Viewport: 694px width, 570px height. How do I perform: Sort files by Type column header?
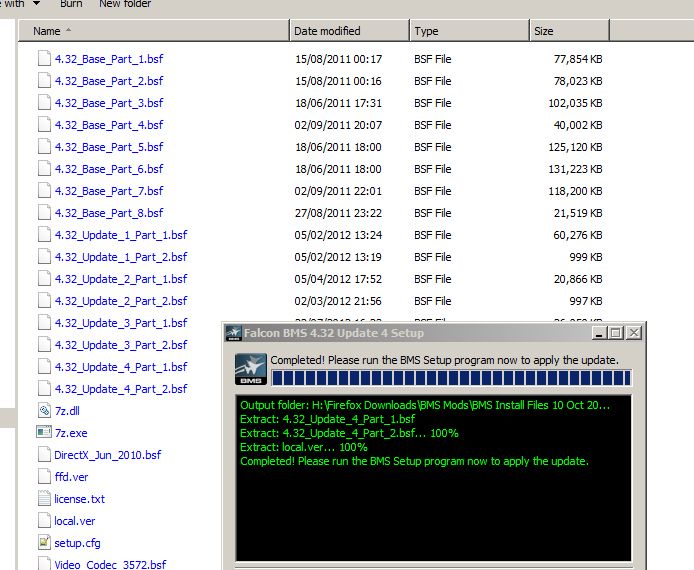pos(470,31)
